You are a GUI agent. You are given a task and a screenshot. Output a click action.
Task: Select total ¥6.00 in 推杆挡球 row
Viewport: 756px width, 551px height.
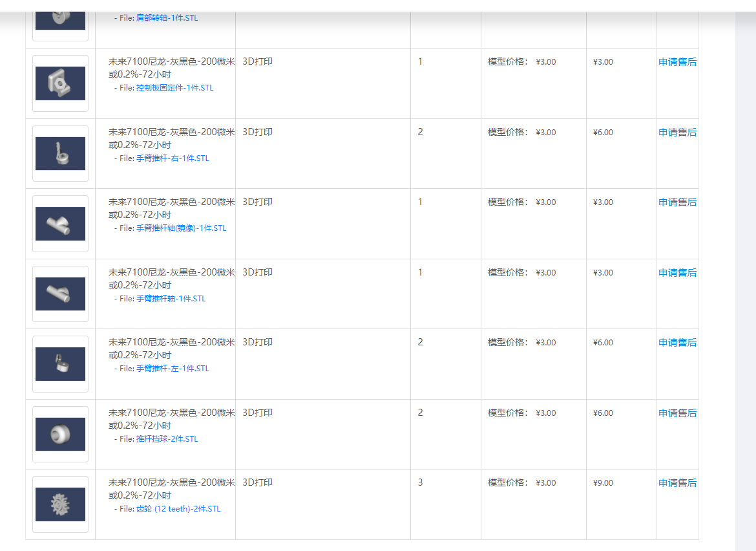603,413
